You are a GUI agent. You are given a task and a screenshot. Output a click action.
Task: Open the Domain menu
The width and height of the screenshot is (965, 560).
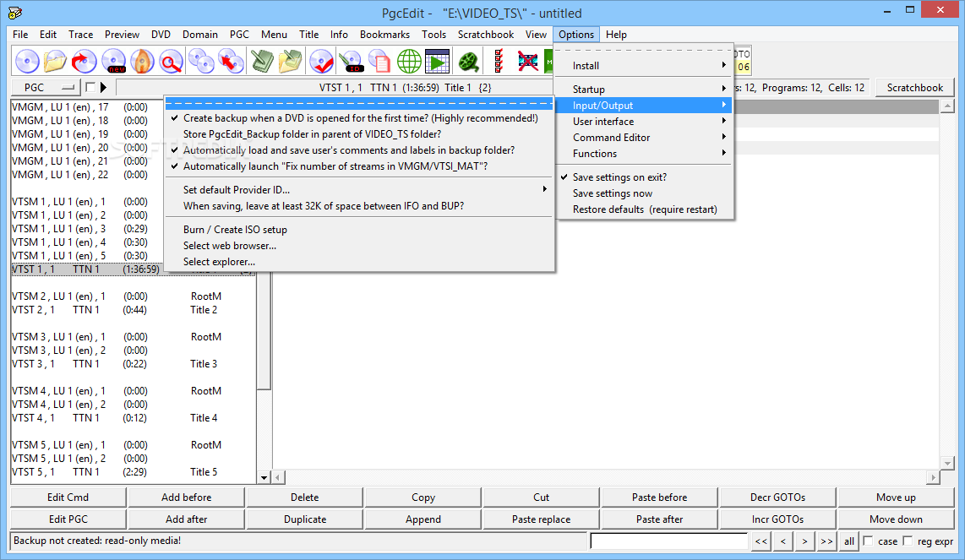coord(200,35)
